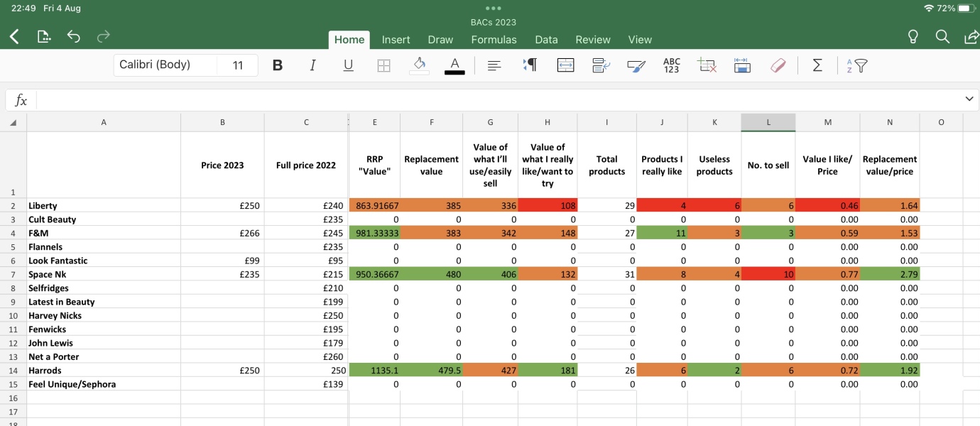This screenshot has height=426, width=980.
Task: Click the Merge Cells icon
Action: click(x=565, y=65)
